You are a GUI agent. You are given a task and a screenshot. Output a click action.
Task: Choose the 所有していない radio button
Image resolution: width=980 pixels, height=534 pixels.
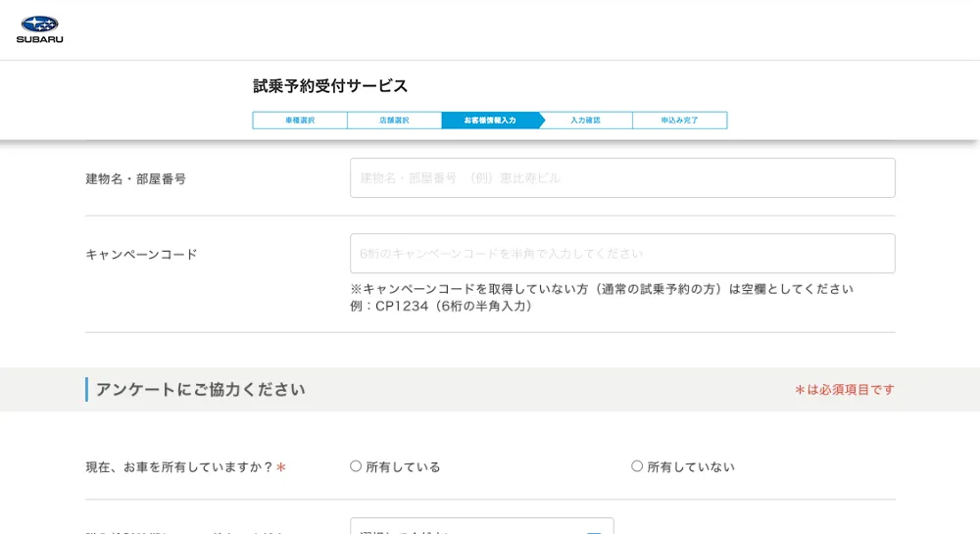coord(637,466)
